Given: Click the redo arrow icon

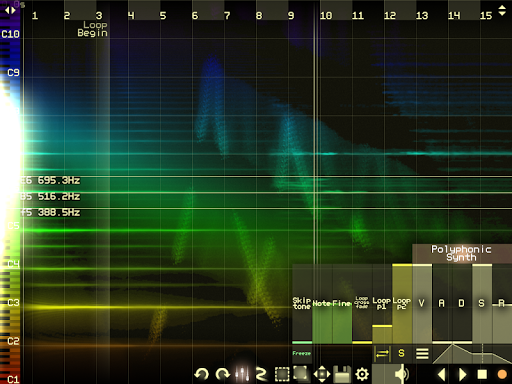Looking at the screenshot, I should pos(222,374).
